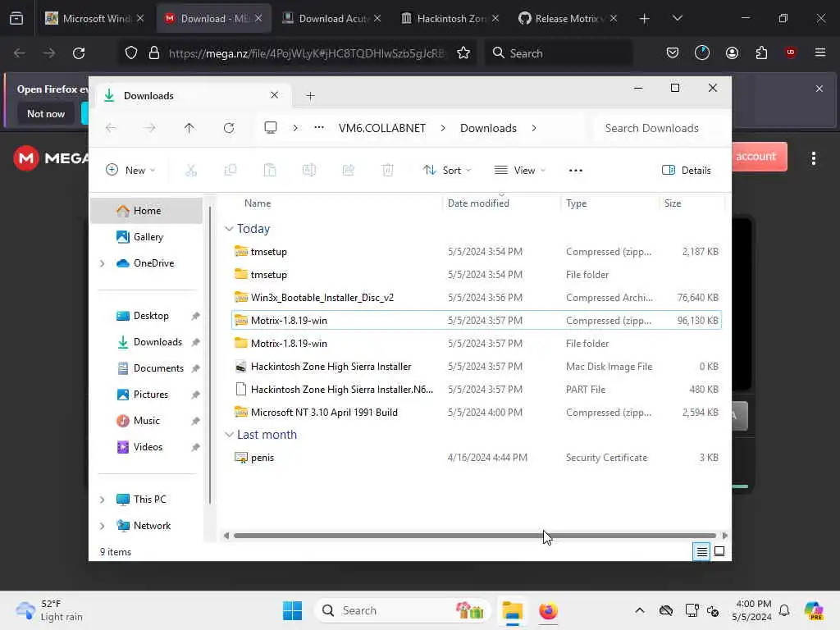Click the horizontal scrollbar in file list

[x=475, y=535]
